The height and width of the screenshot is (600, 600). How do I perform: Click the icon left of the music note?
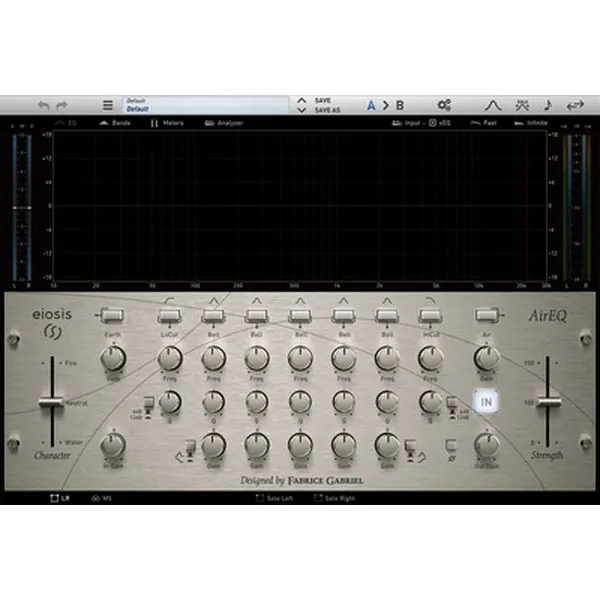coord(522,105)
